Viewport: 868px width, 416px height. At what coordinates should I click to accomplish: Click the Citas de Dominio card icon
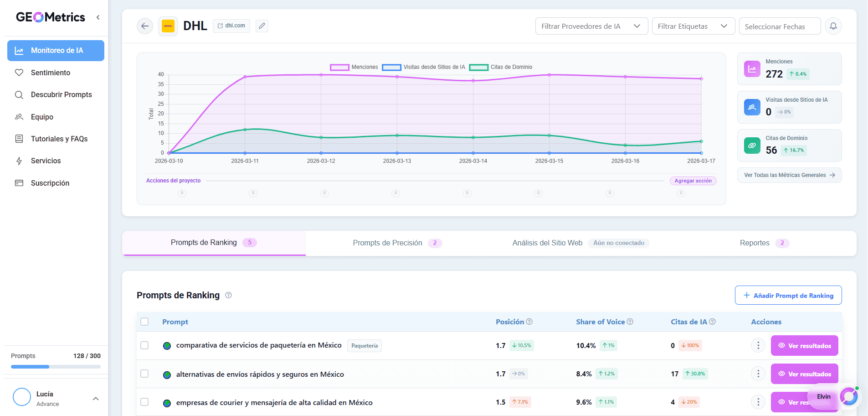point(752,146)
